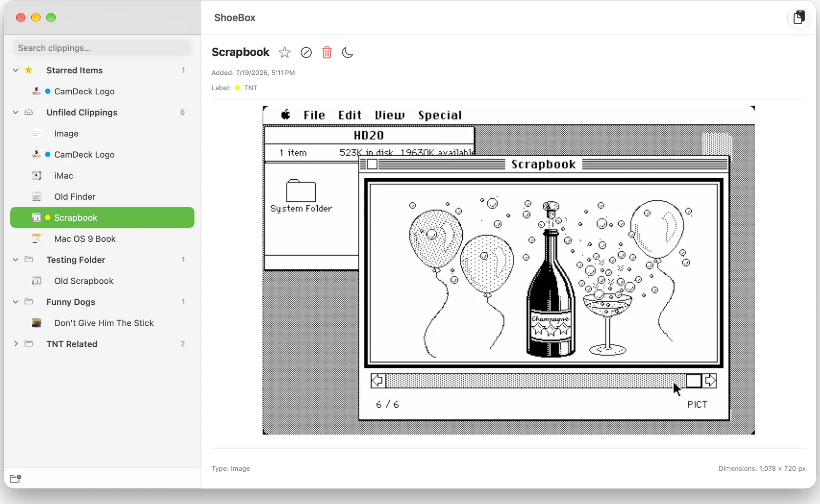Click the Old Scrapbook thumbnail icon

click(36, 281)
